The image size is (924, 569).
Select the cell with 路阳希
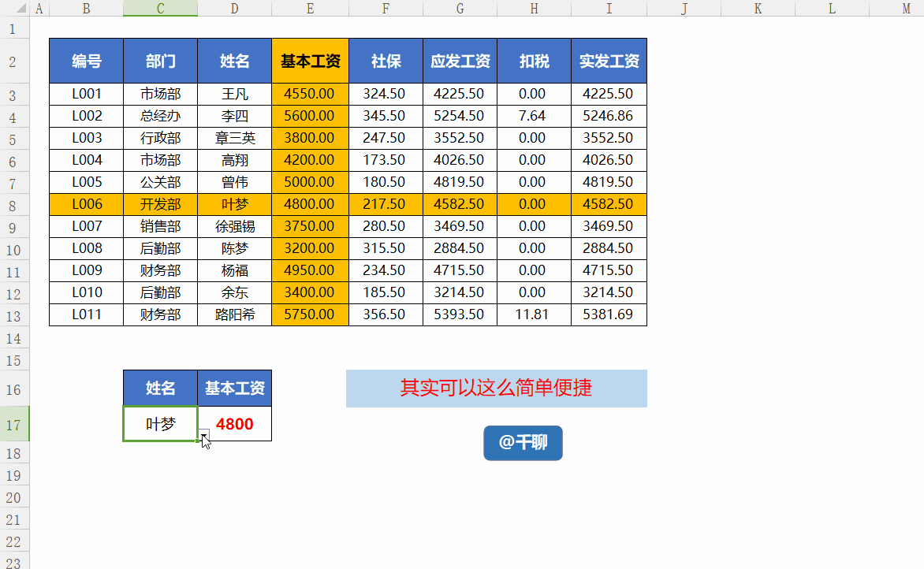[234, 314]
